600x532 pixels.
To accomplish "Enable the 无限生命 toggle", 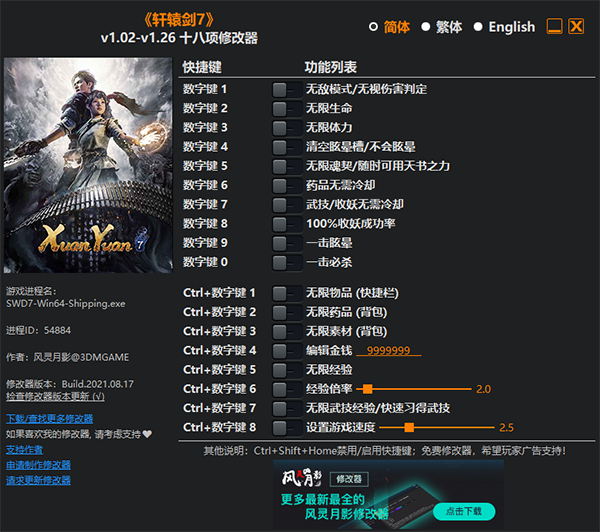I will click(286, 108).
